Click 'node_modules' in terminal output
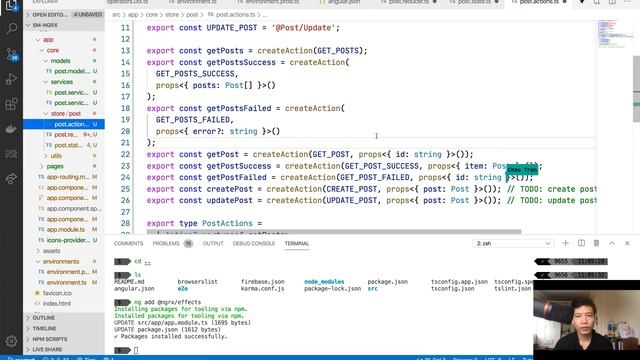Viewport: 640px width, 360px height. tap(324, 282)
